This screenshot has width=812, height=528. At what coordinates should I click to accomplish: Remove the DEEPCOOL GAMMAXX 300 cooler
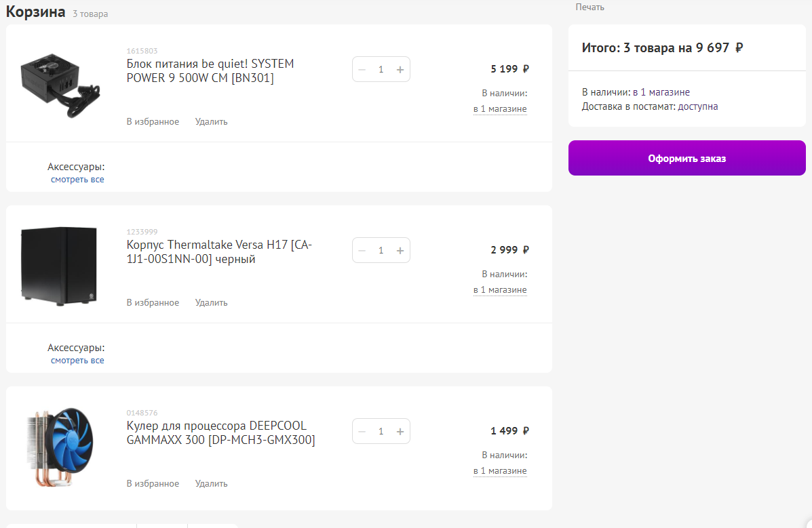[212, 484]
